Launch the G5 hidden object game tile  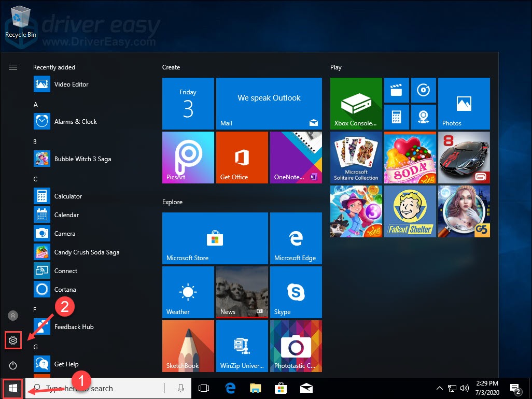tap(464, 211)
